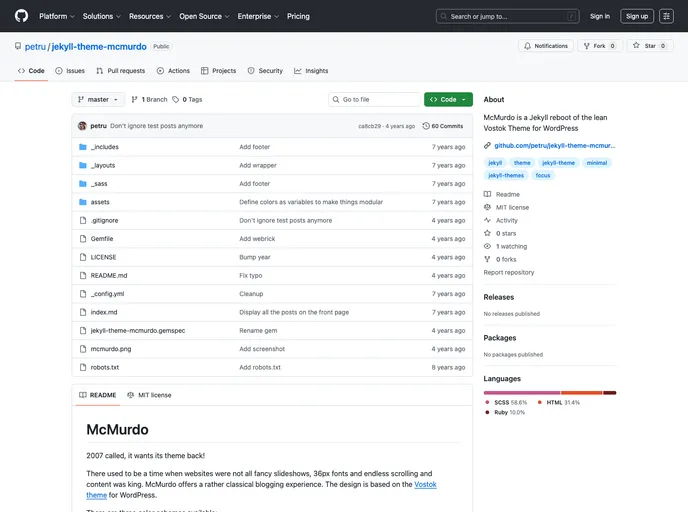
Task: Click the Fork button
Action: [x=599, y=46]
